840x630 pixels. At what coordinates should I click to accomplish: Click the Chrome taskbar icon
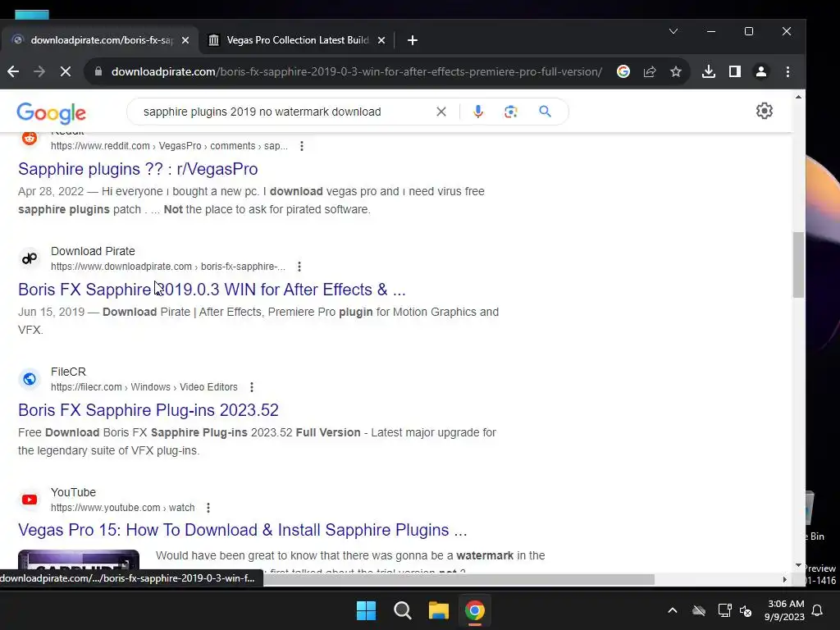click(x=475, y=610)
